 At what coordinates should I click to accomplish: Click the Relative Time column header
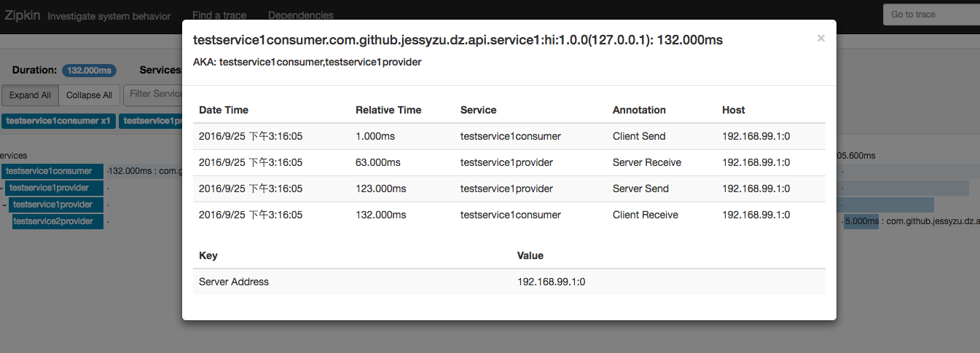tap(388, 110)
